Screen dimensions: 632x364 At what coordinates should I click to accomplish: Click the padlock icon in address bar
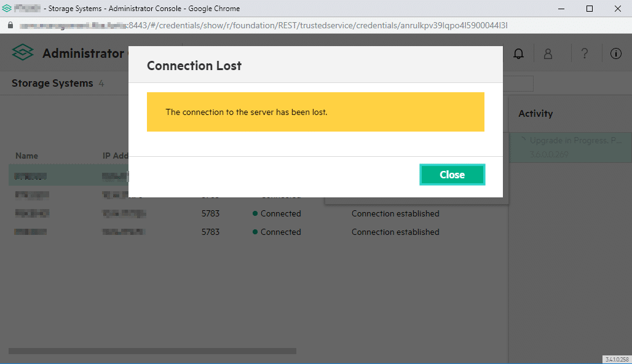(x=10, y=26)
